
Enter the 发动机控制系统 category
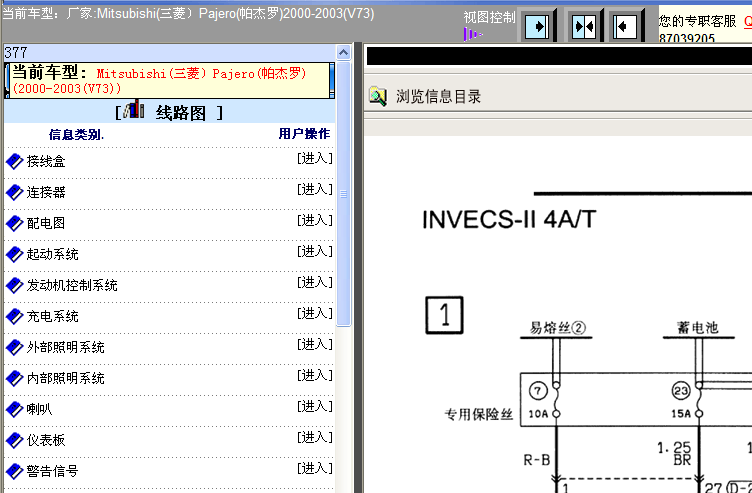click(315, 282)
